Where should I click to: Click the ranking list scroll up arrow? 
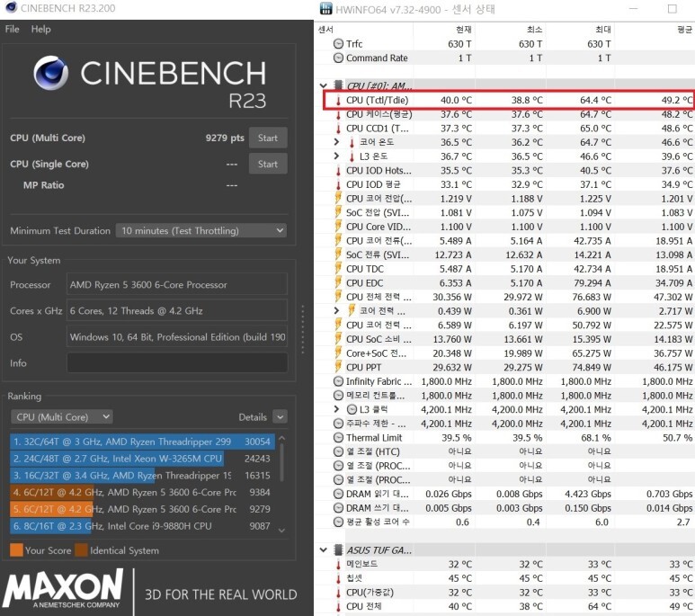tap(281, 438)
